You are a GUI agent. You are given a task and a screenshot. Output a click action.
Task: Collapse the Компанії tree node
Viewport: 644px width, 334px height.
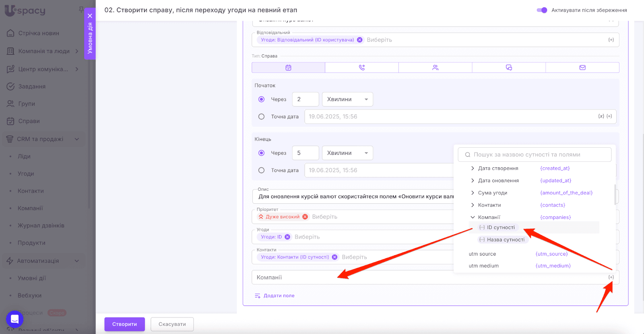tap(473, 217)
